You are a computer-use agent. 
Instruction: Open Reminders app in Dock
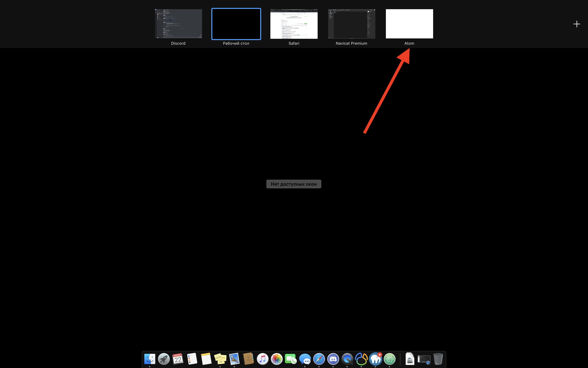point(192,359)
